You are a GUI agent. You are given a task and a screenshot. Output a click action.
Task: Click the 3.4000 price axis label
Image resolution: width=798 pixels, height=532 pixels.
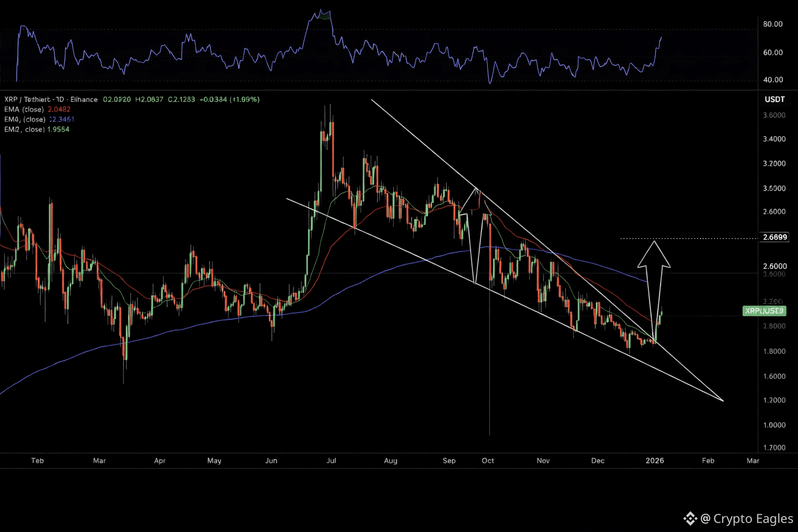(774, 139)
